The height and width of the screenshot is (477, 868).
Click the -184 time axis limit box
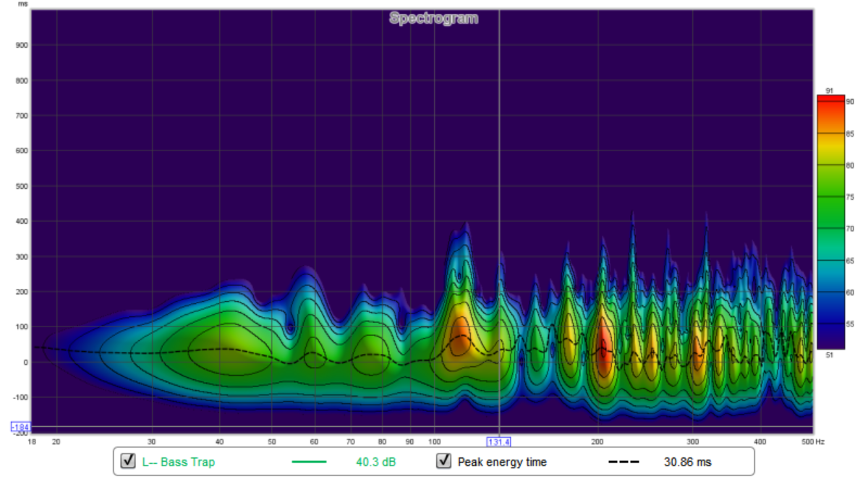[20, 427]
